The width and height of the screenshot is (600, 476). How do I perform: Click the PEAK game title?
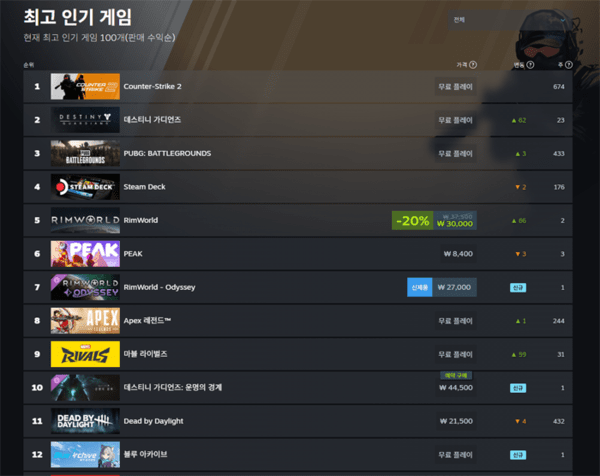[x=132, y=254]
